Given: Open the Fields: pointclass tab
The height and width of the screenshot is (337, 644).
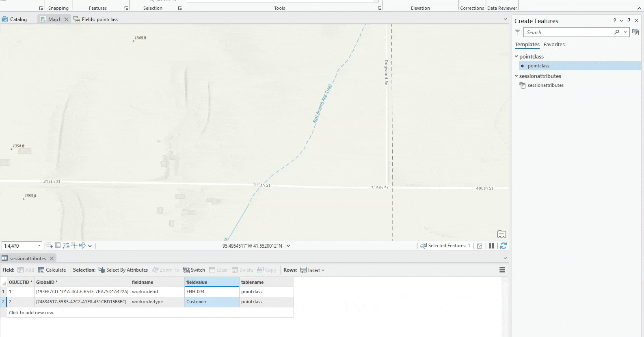Looking at the screenshot, I should click(96, 19).
